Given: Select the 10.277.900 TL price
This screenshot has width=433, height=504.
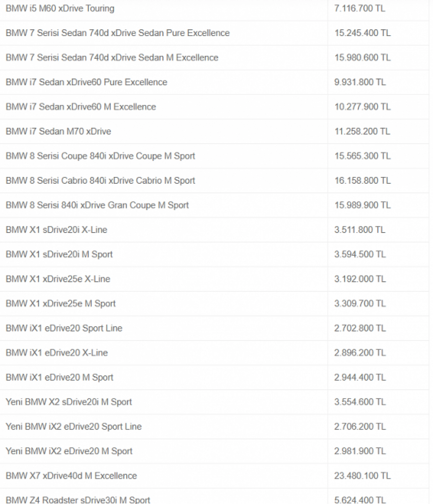Looking at the screenshot, I should (362, 107).
